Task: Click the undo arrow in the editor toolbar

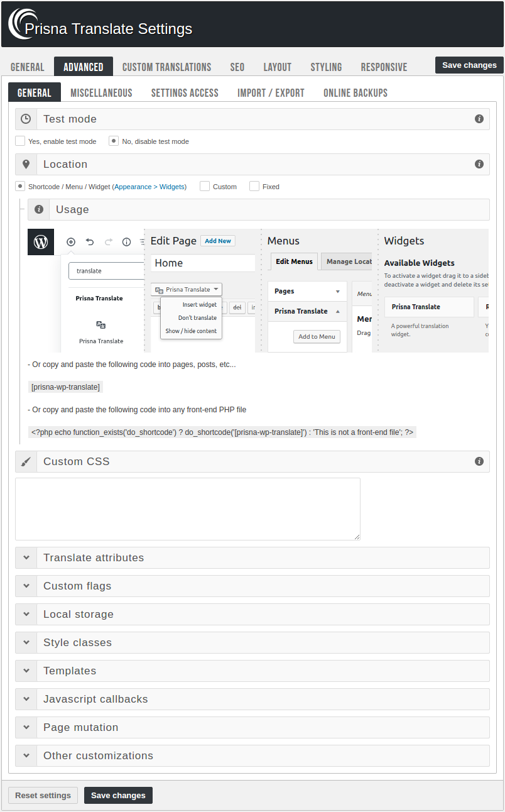Action: [x=89, y=241]
